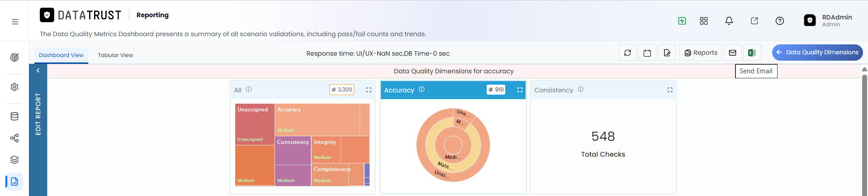Click the edit report pencil icon

click(x=667, y=53)
